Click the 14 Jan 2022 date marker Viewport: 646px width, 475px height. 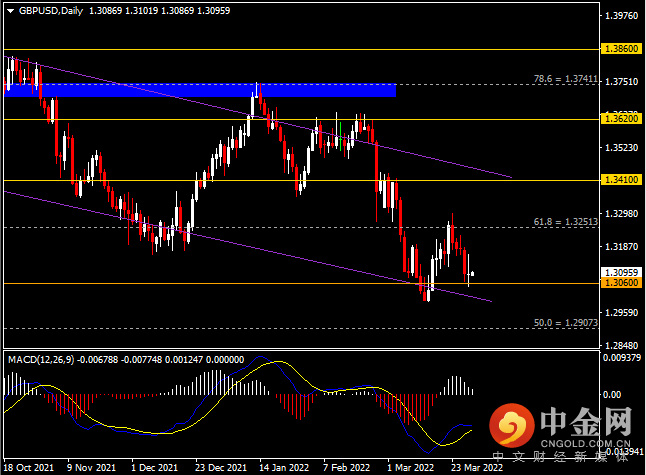(x=284, y=468)
